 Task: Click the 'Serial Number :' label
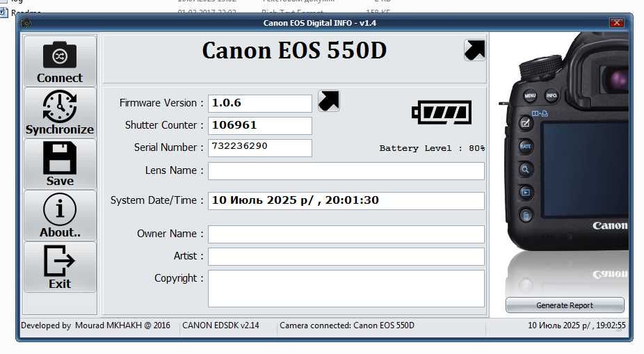point(168,147)
